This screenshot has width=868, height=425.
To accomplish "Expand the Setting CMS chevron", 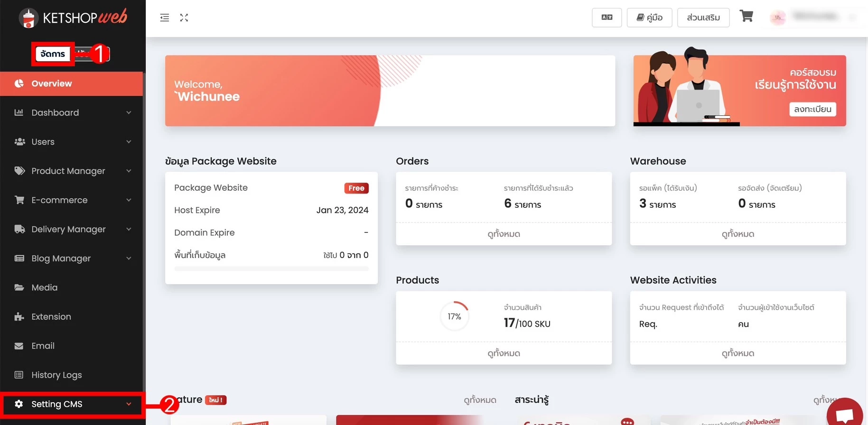I will [x=129, y=404].
